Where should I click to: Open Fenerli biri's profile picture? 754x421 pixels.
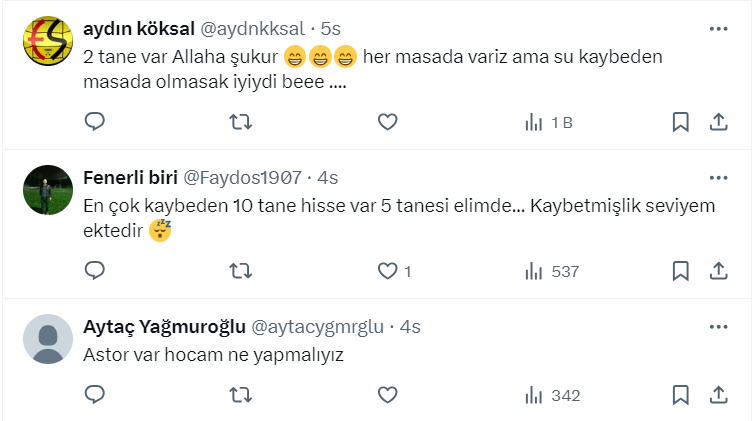pyautogui.click(x=48, y=190)
